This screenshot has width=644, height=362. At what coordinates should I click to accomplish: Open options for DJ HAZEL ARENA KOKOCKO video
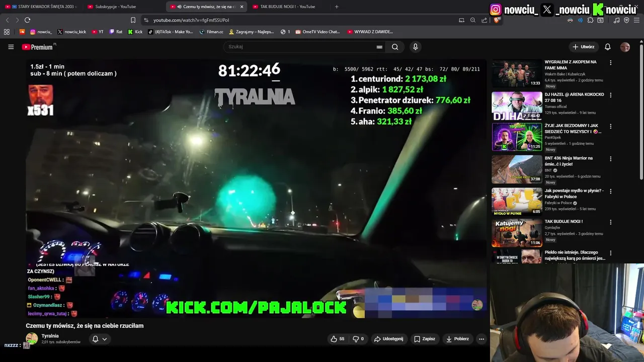click(x=611, y=95)
